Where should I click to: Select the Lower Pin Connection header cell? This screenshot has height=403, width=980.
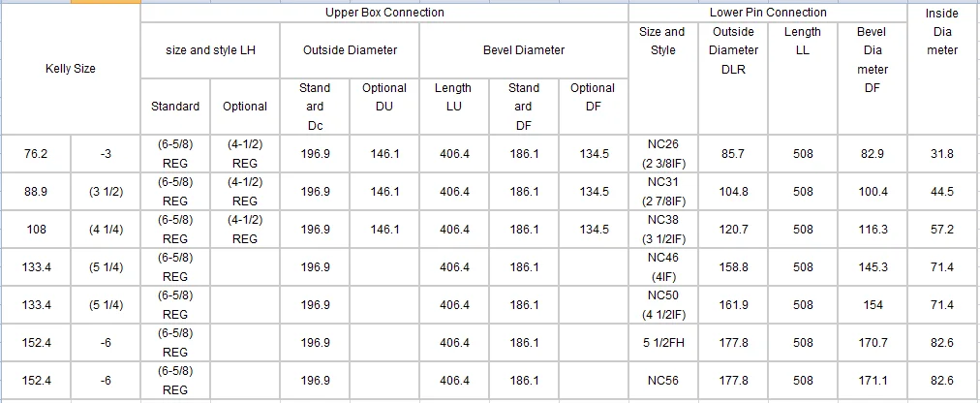click(x=768, y=13)
